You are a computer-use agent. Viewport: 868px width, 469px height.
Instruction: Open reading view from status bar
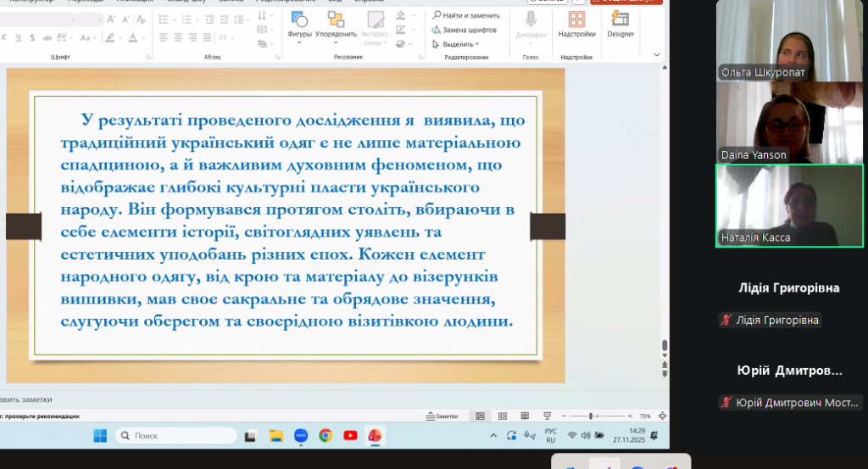(x=525, y=416)
